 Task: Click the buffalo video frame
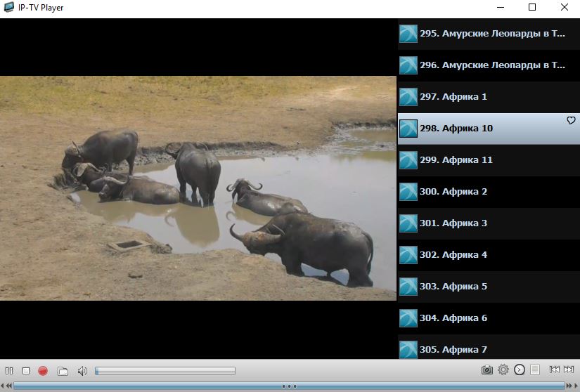(198, 188)
